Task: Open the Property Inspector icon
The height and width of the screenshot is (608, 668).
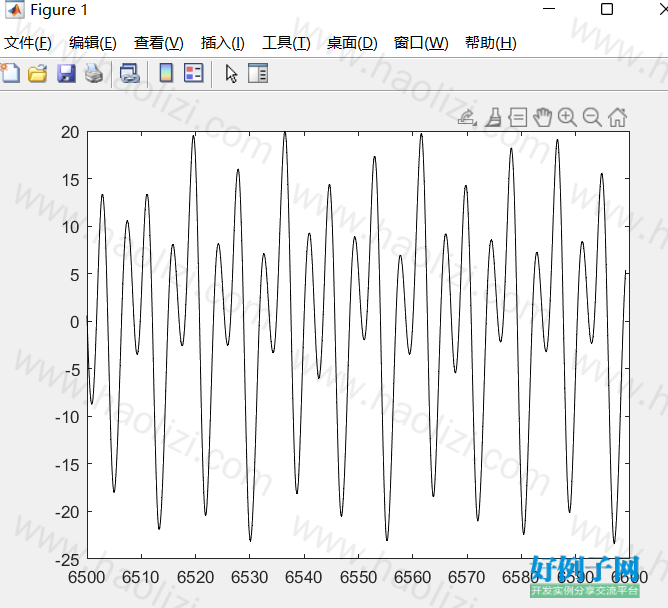Action: pos(258,73)
